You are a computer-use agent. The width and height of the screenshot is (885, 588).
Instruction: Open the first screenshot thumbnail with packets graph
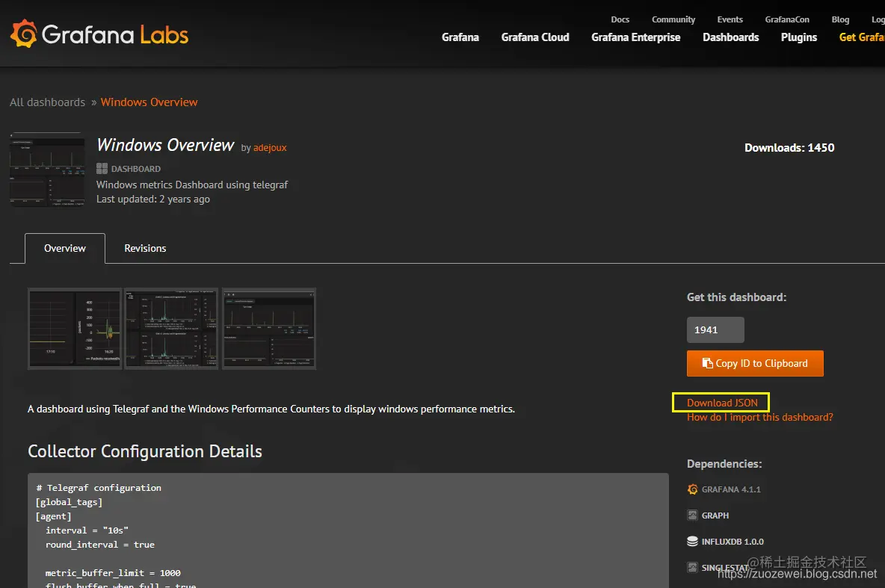pyautogui.click(x=75, y=329)
